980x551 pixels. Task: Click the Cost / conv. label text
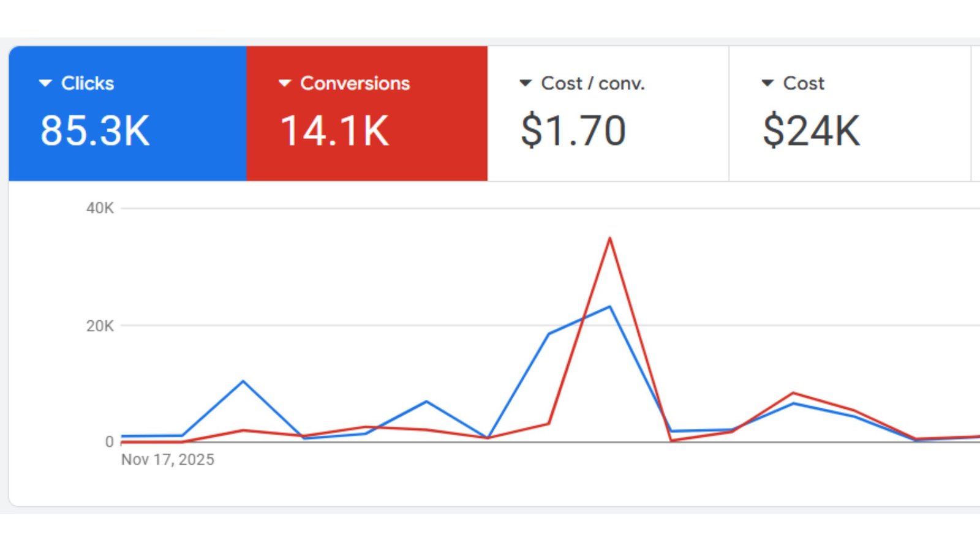(x=592, y=83)
